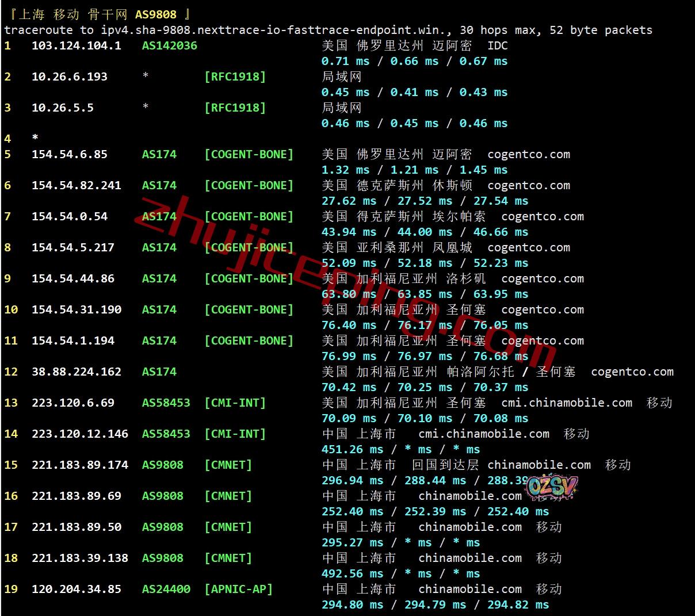Click IP address 221.183.89.174
Screen dimensions: 695x616
coord(79,465)
